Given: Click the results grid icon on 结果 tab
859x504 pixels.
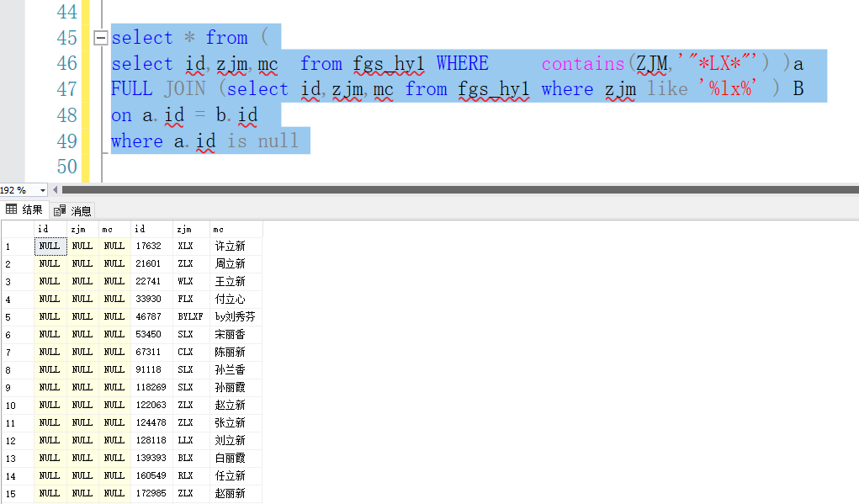Looking at the screenshot, I should pos(12,210).
